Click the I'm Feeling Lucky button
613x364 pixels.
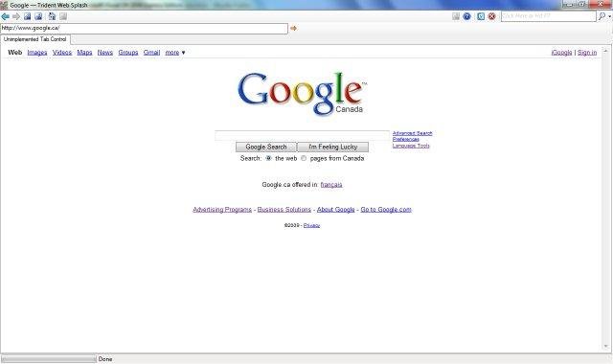(x=332, y=147)
